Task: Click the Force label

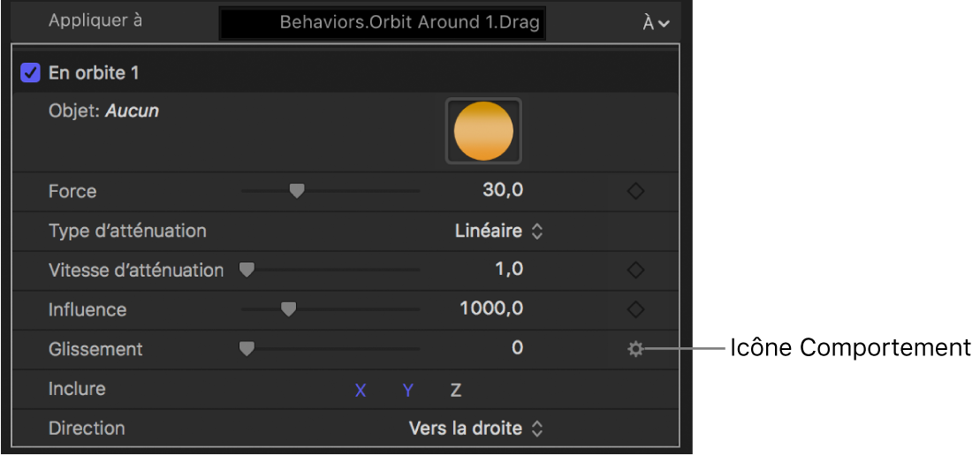Action: point(72,191)
